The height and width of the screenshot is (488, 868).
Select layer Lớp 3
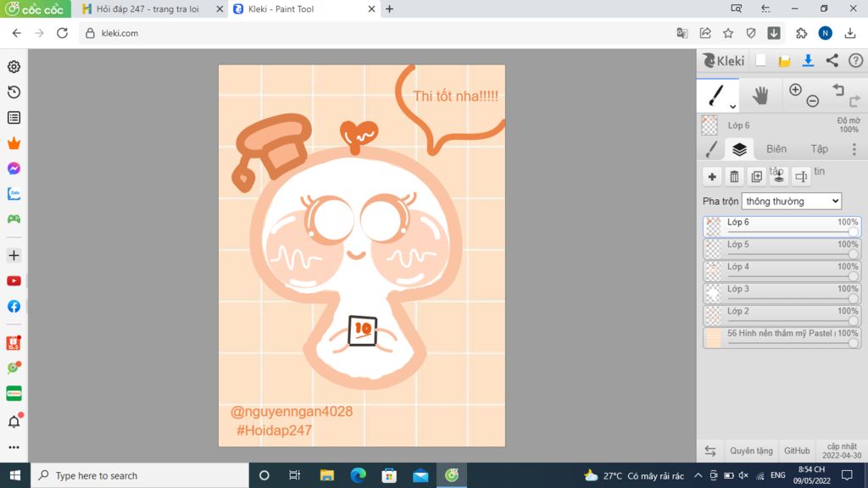tap(782, 293)
